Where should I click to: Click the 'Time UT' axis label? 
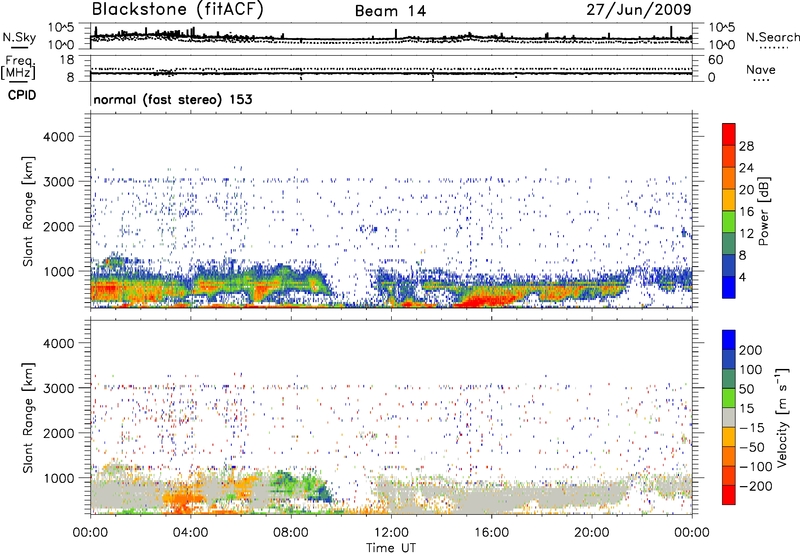(391, 548)
